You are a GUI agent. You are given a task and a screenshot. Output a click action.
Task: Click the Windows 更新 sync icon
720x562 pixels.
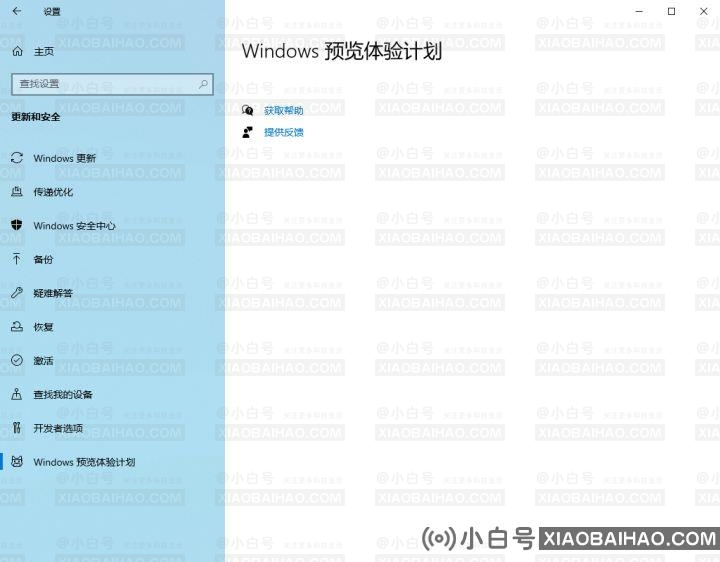coord(17,158)
